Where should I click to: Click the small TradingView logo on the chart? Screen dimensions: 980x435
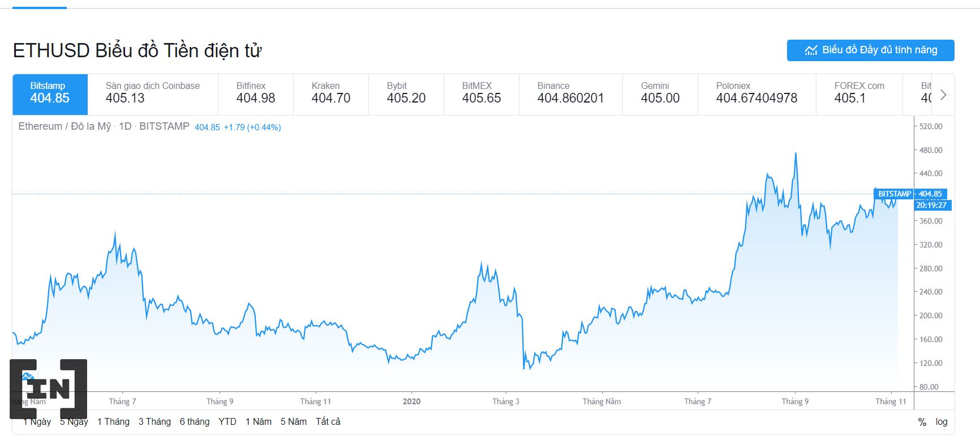(27, 376)
